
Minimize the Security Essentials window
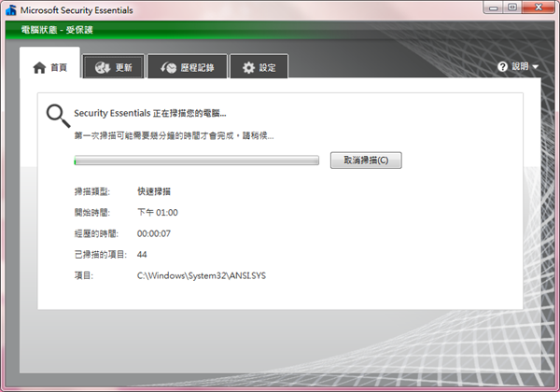(494, 7)
